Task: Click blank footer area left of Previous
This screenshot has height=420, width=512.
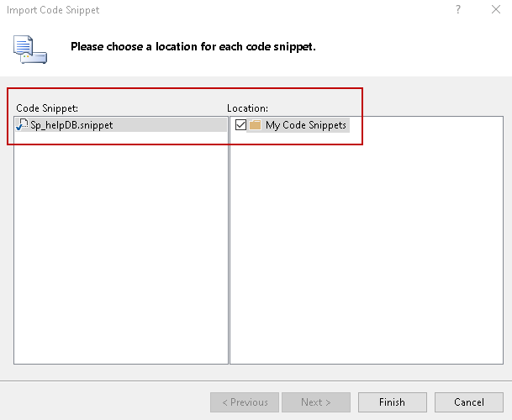Action: click(x=105, y=402)
